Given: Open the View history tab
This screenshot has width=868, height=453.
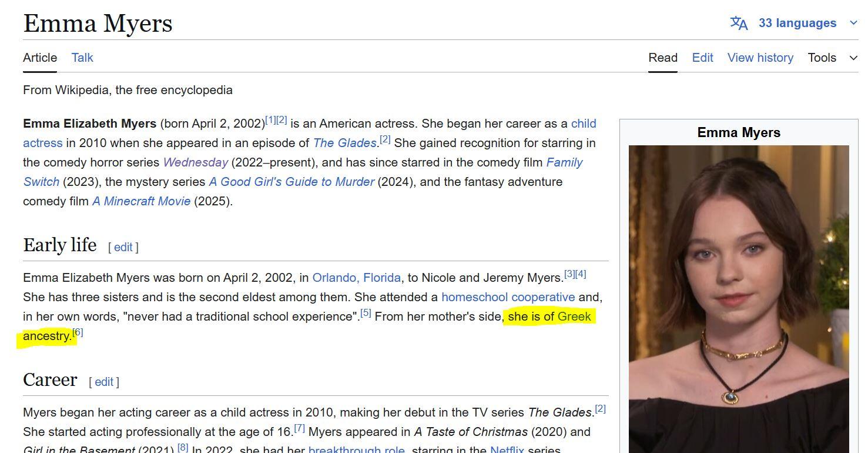Looking at the screenshot, I should point(760,58).
